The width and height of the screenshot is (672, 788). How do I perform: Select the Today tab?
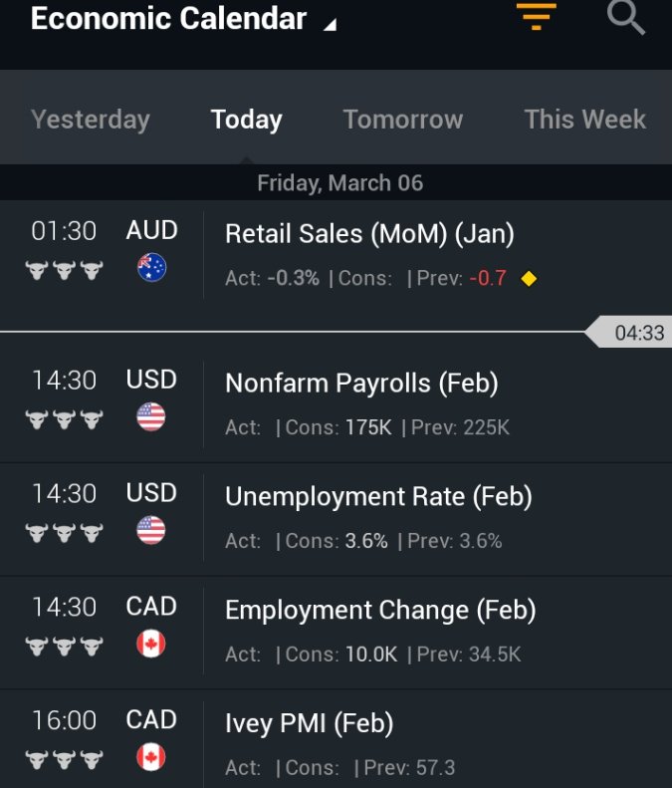(247, 120)
